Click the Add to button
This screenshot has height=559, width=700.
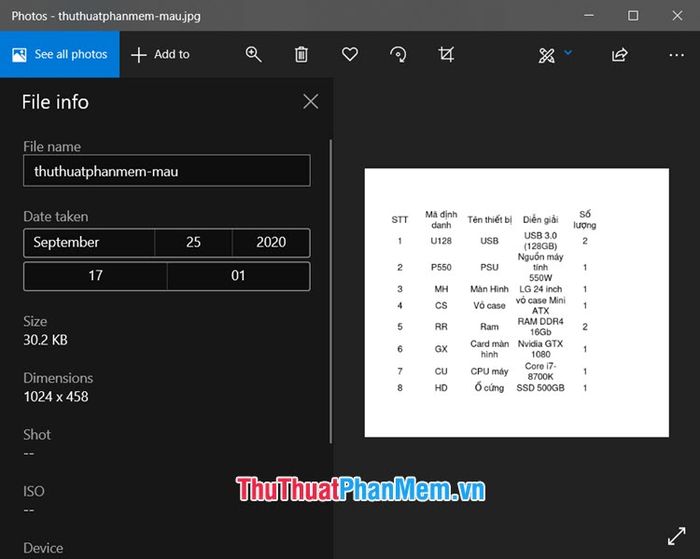click(x=160, y=54)
